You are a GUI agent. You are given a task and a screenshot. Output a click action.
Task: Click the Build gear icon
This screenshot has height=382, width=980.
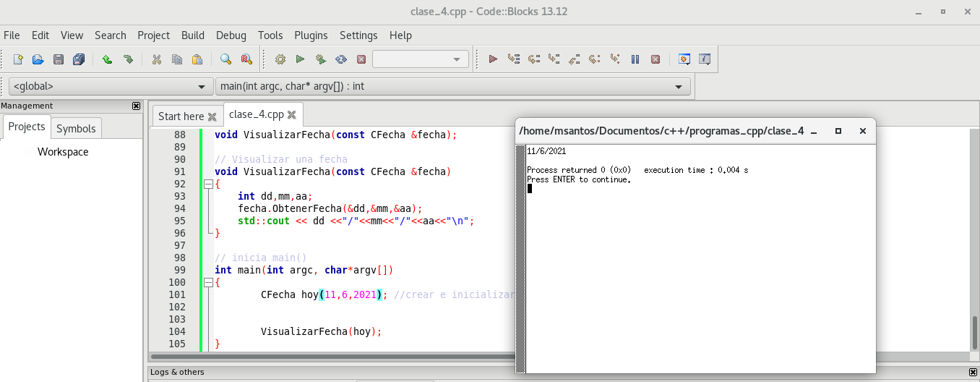(x=280, y=59)
